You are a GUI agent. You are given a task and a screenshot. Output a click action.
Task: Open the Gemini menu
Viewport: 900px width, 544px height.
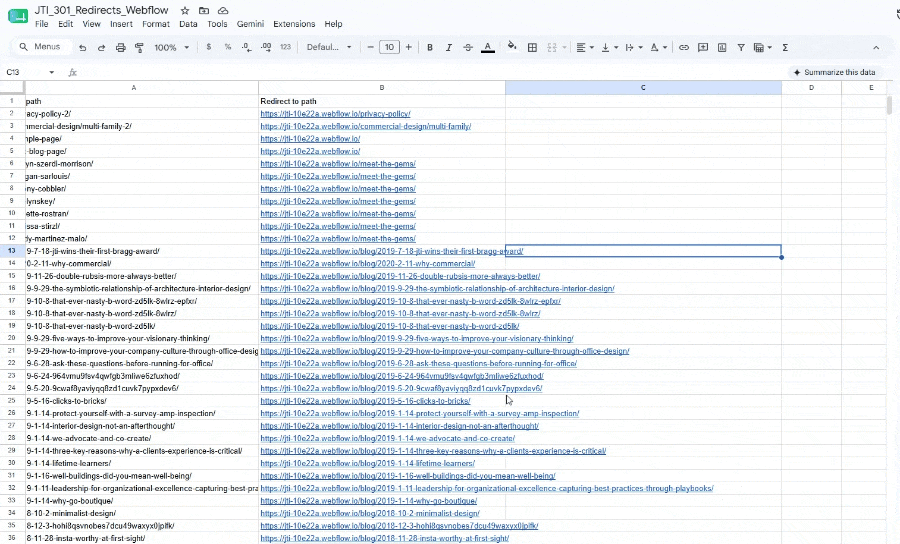click(x=250, y=24)
